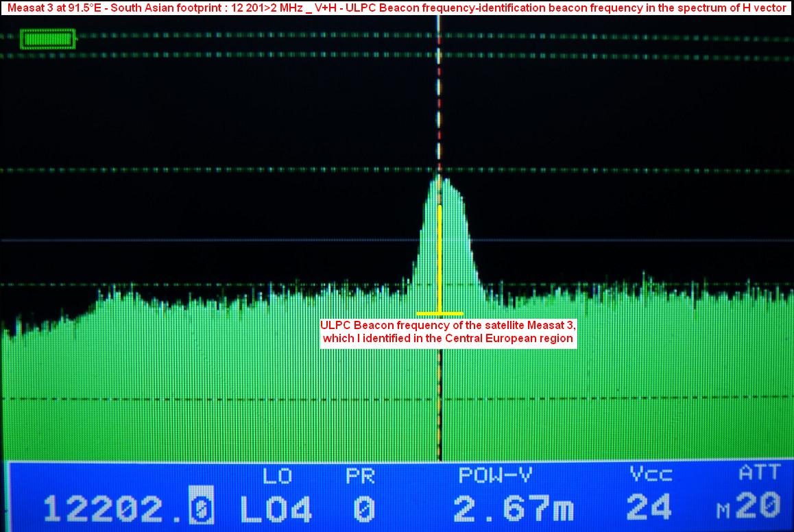Click the PR header label
Image resolution: width=794 pixels, height=532 pixels.
[360, 475]
